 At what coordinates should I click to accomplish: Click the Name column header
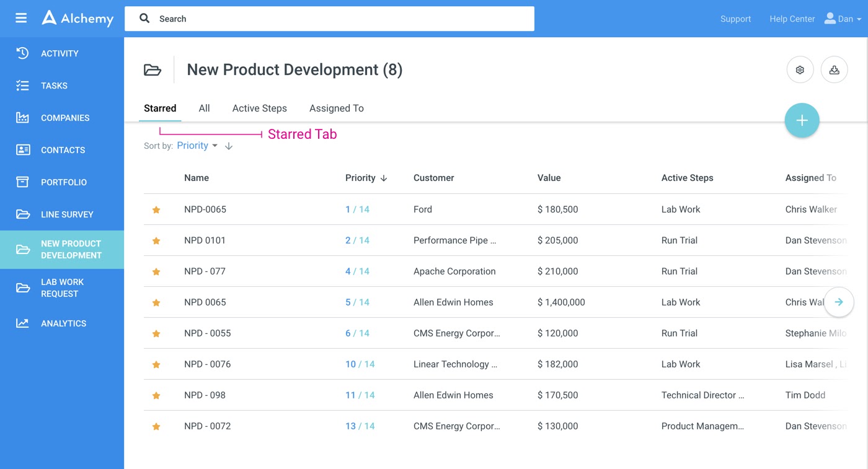[x=197, y=178]
